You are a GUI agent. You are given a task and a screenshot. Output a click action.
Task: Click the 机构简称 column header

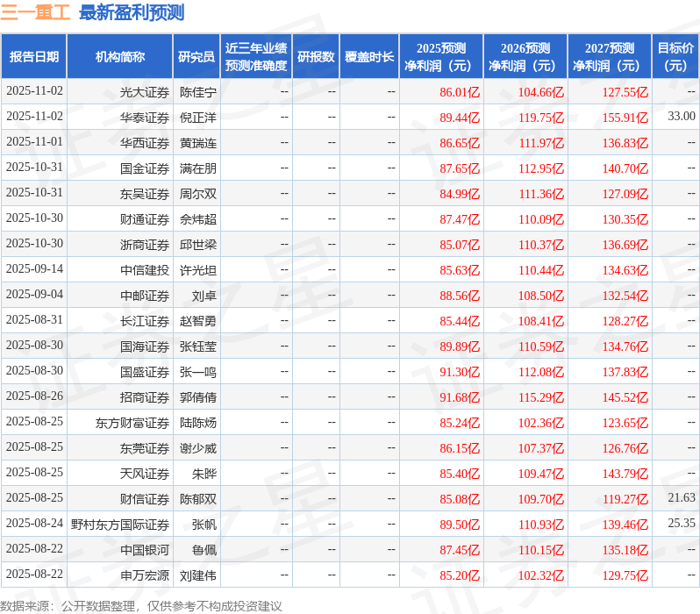click(119, 57)
